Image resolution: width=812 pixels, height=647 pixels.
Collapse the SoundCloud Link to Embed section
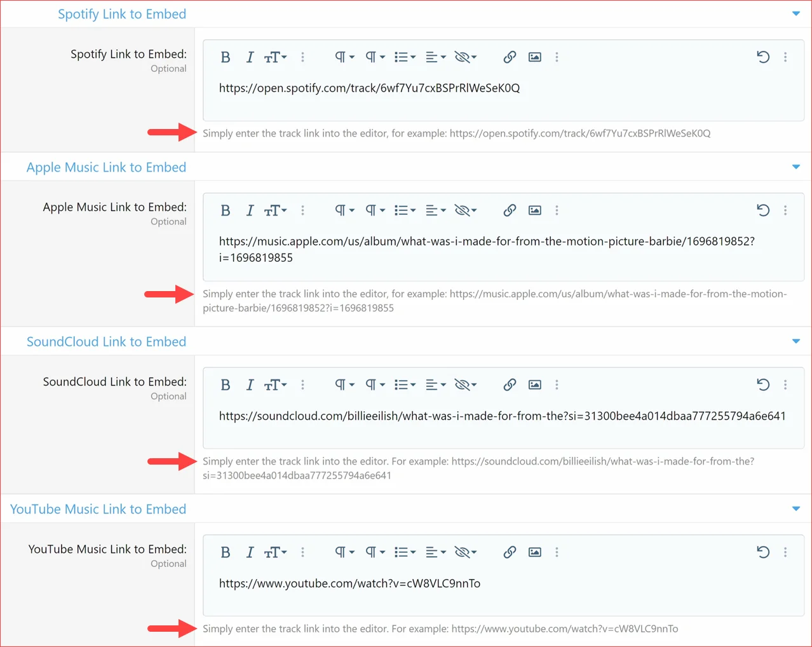(x=796, y=341)
